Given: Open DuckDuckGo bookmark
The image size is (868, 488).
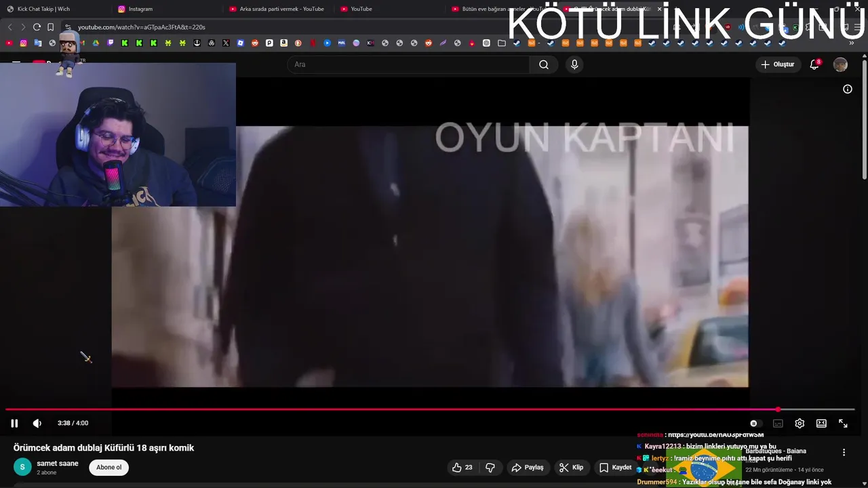Looking at the screenshot, I should pos(298,43).
